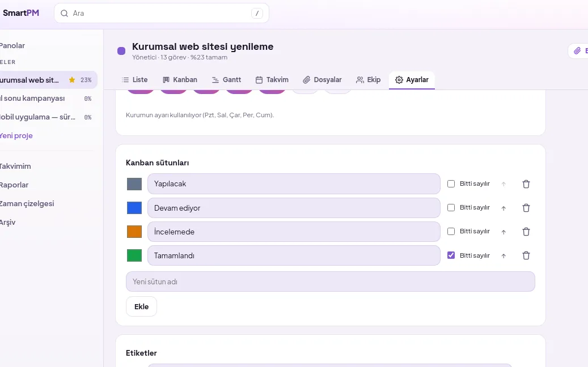Open color picker for Yapılacak gray swatch
Image resolution: width=588 pixels, height=367 pixels.
point(134,184)
